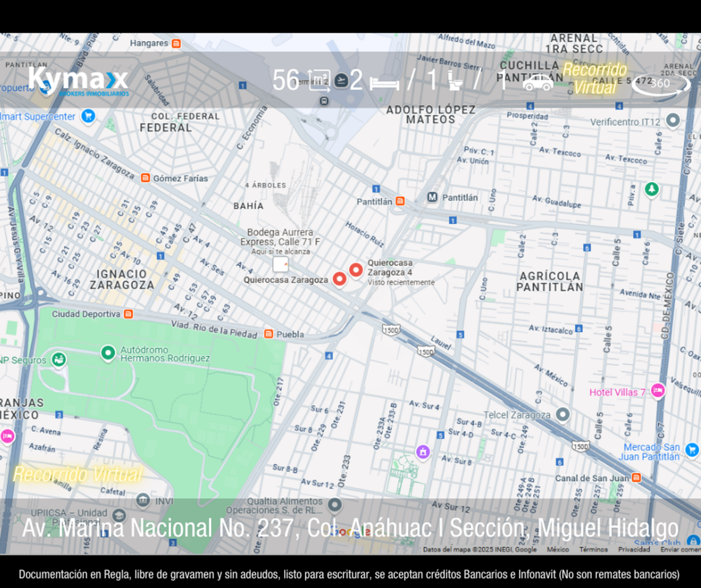The width and height of the screenshot is (701, 588).
Task: Click the Ciudad Deportiva metro station icon
Action: (128, 314)
